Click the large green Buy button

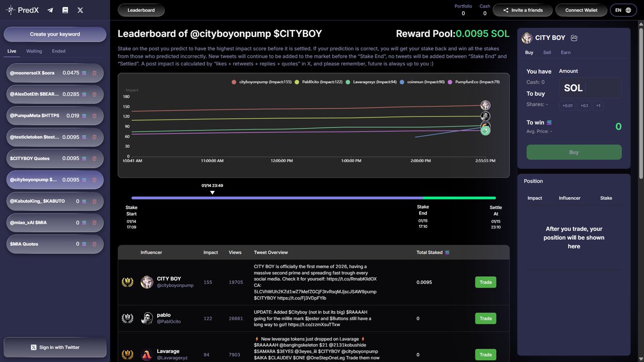[x=574, y=152]
